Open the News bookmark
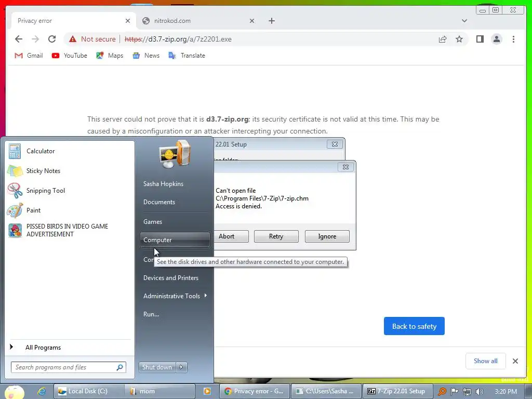The width and height of the screenshot is (532, 399). [x=146, y=56]
